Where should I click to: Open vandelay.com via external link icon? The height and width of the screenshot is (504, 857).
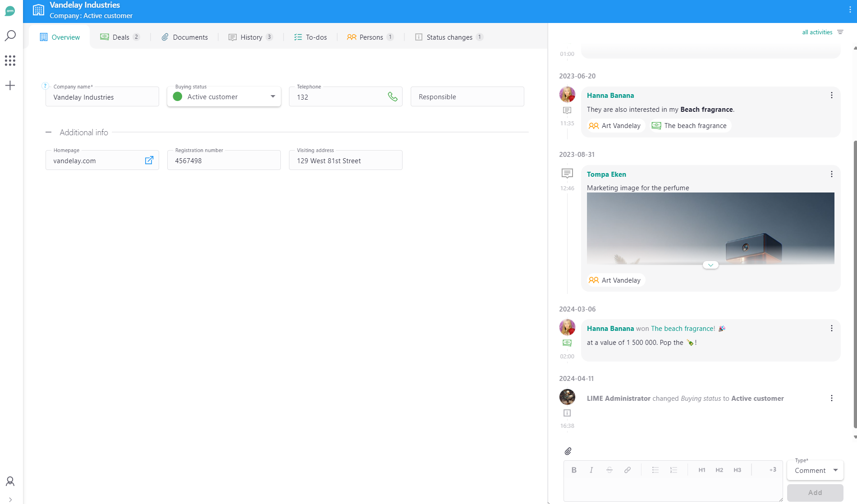tap(149, 160)
